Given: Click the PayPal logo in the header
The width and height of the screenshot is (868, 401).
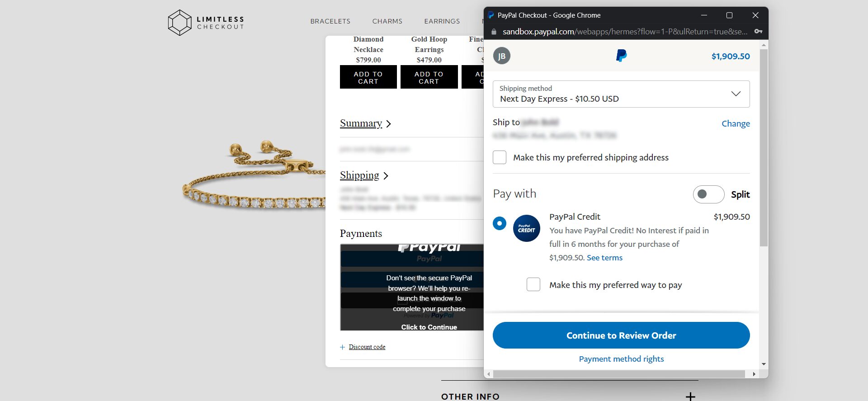Looking at the screenshot, I should (x=622, y=56).
